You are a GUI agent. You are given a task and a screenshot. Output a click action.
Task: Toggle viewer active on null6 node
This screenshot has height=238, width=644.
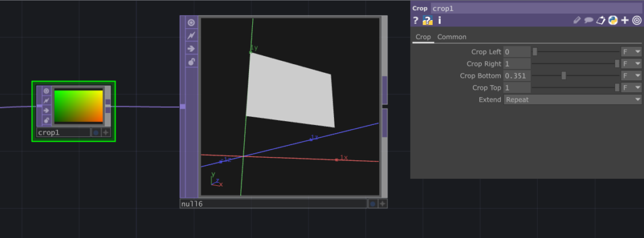(191, 23)
